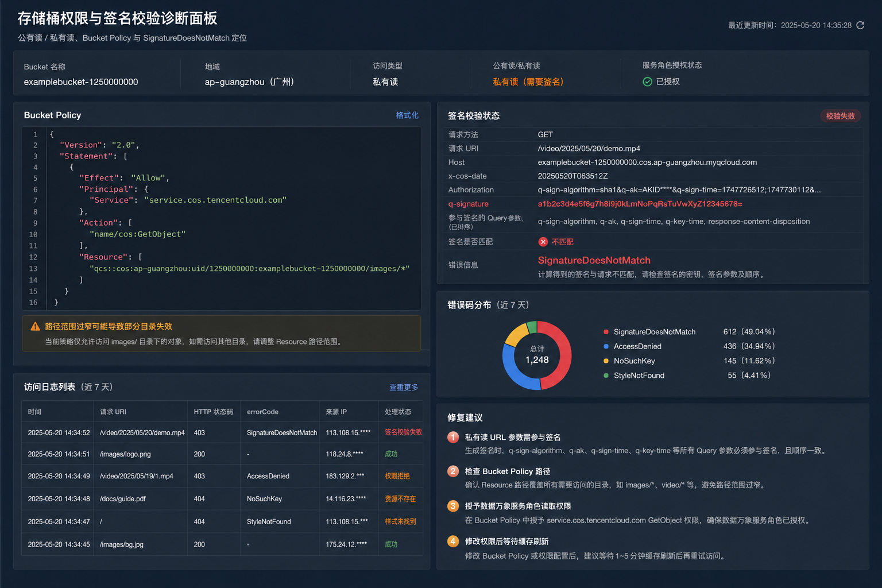Select log row /docs/guide.pdf
882x588 pixels.
222,498
